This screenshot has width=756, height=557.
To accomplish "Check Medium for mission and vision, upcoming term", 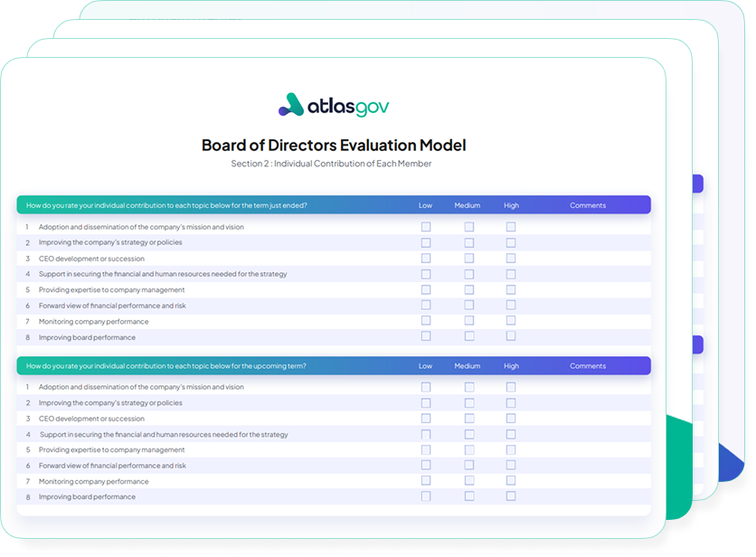I will pos(469,387).
